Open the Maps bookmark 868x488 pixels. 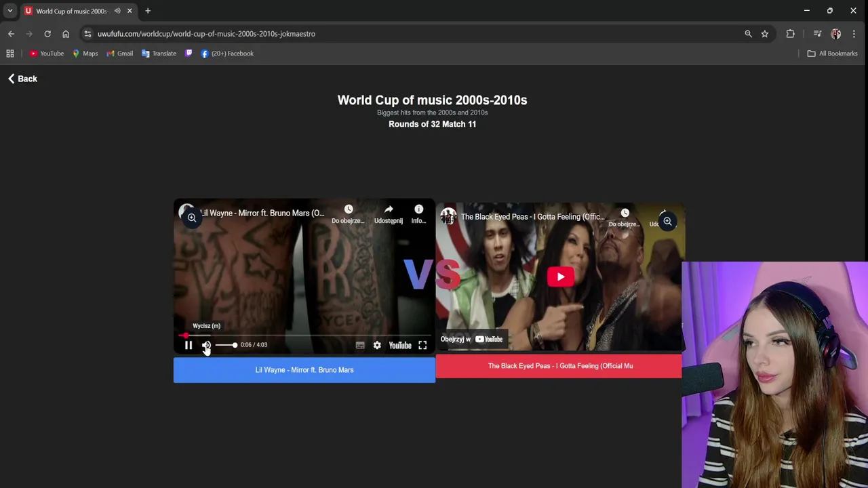pyautogui.click(x=85, y=54)
